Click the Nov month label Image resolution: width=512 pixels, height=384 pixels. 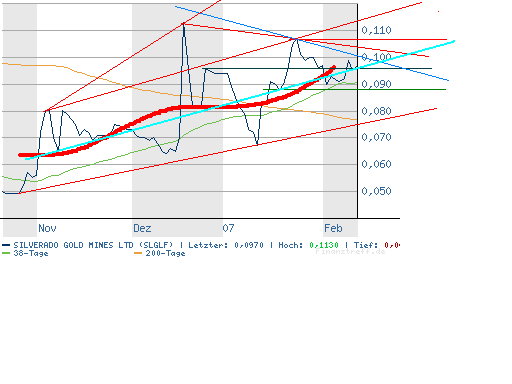[47, 228]
